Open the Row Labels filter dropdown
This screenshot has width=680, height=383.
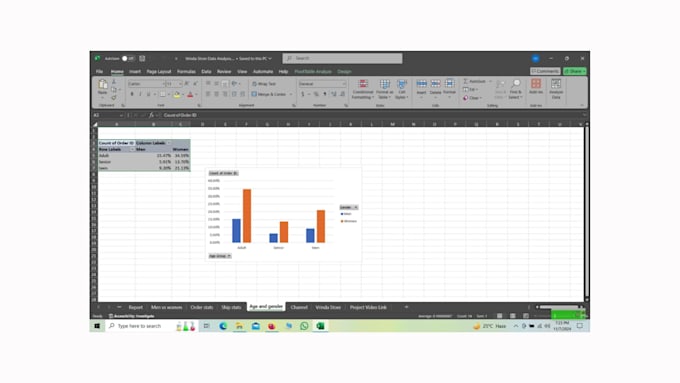pos(132,149)
